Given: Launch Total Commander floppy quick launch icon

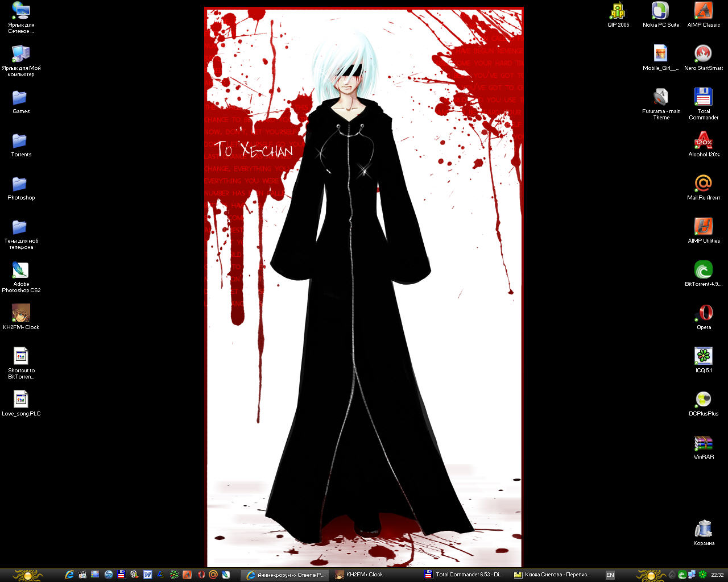Looking at the screenshot, I should click(x=121, y=575).
